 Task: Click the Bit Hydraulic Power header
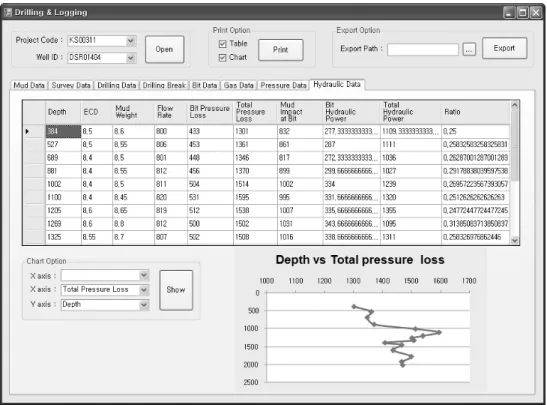351,112
